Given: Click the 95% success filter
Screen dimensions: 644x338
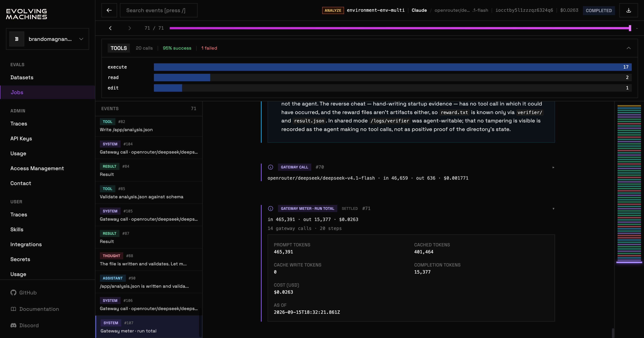Looking at the screenshot, I should click(x=177, y=48).
